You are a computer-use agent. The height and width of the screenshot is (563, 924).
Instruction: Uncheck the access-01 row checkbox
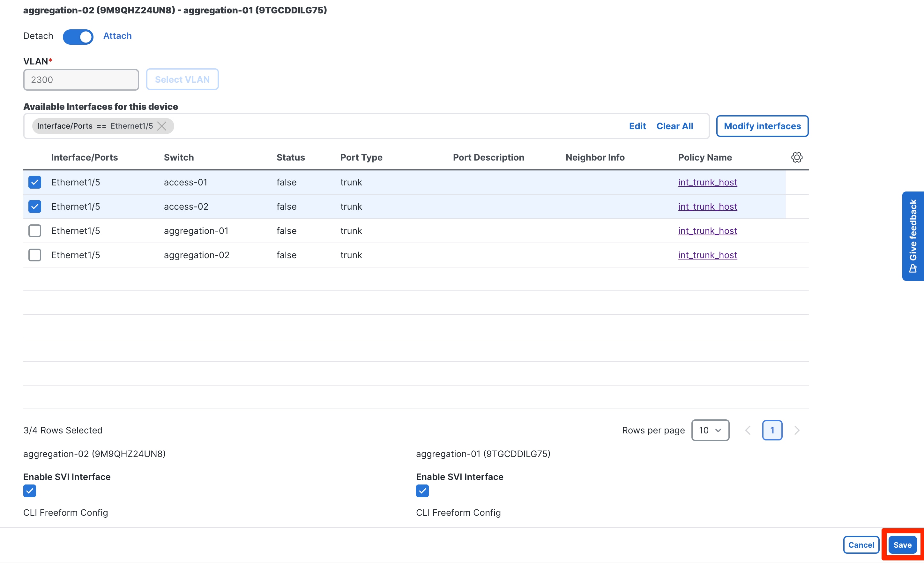click(x=34, y=182)
